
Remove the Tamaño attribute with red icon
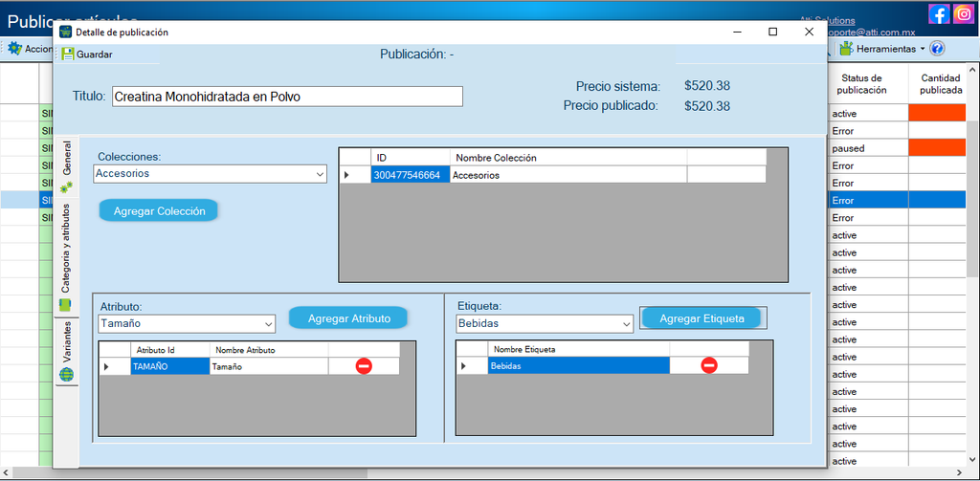pyautogui.click(x=364, y=366)
